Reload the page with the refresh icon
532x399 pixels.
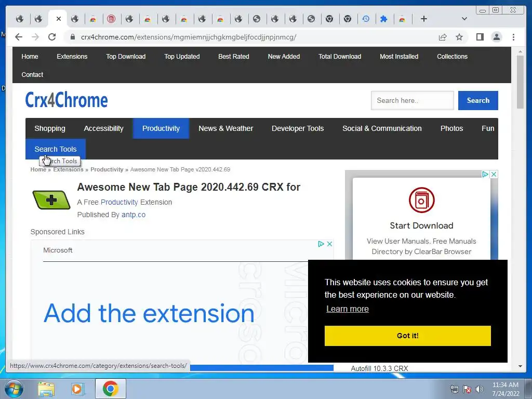[52, 37]
